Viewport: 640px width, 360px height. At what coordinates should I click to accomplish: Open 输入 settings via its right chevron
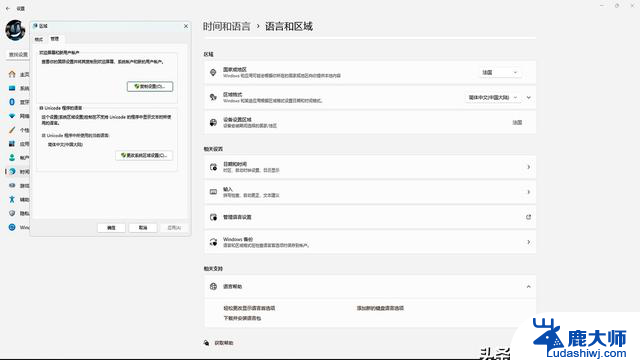coord(529,192)
